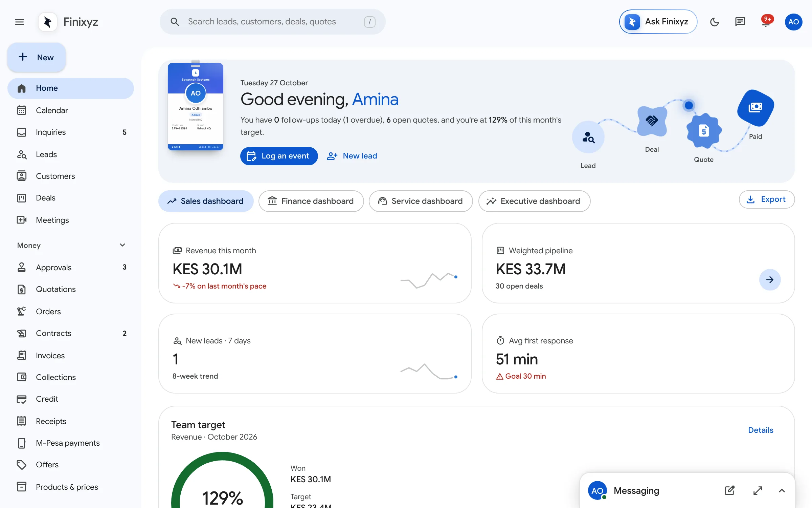Open Team target Details link
812x508 pixels.
pyautogui.click(x=761, y=430)
